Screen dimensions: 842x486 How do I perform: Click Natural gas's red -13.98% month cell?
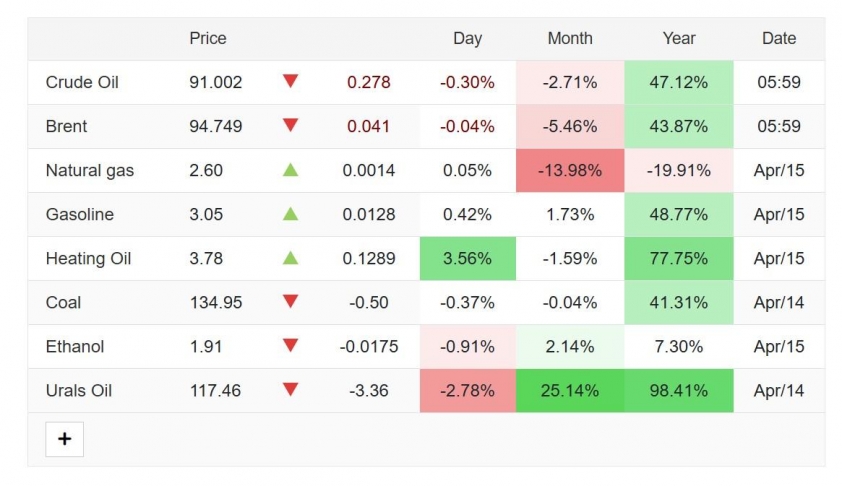point(570,171)
